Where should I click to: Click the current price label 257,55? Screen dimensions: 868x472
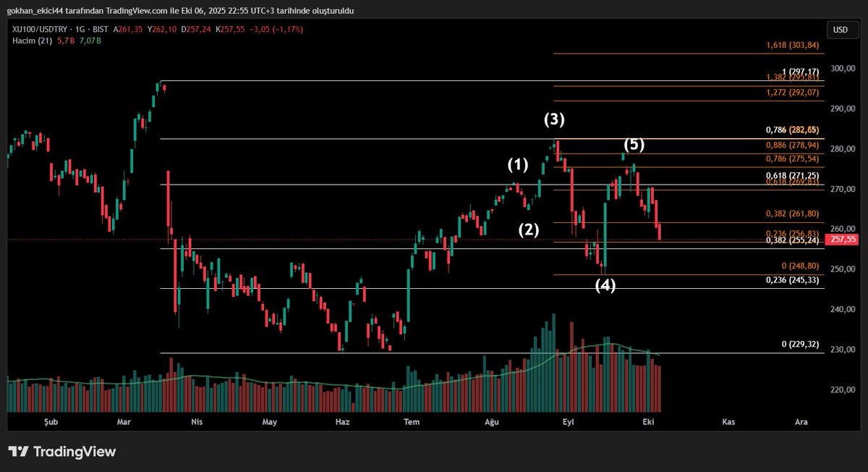843,239
